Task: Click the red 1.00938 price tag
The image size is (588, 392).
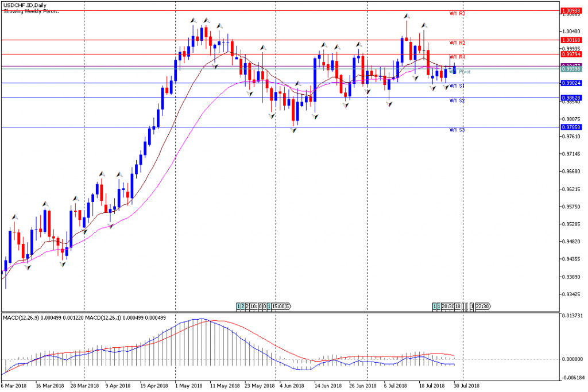Action: [573, 10]
